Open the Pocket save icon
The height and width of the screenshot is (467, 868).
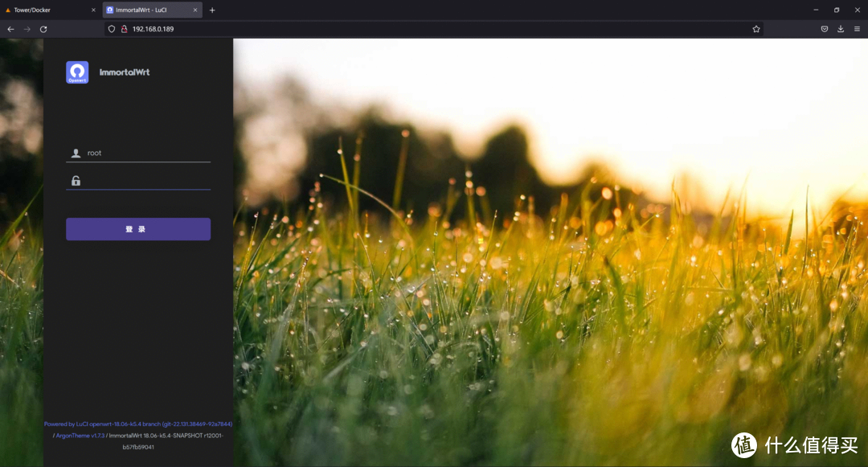pos(825,29)
